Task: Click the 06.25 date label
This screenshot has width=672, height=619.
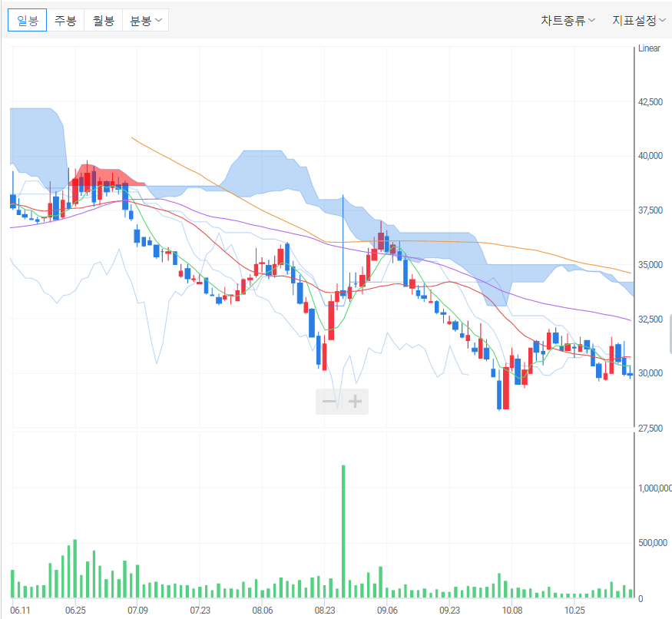Action: (75, 610)
